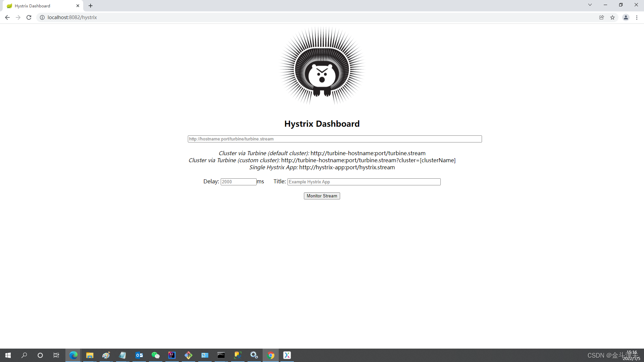This screenshot has width=644, height=362.
Task: Open the tab search dropdown chevron
Action: pyautogui.click(x=590, y=5)
